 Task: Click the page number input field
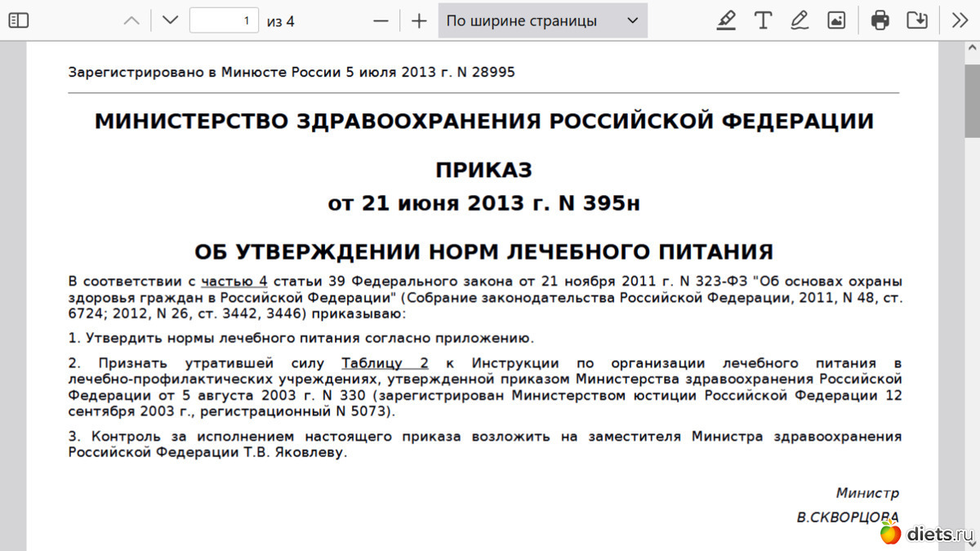(224, 20)
